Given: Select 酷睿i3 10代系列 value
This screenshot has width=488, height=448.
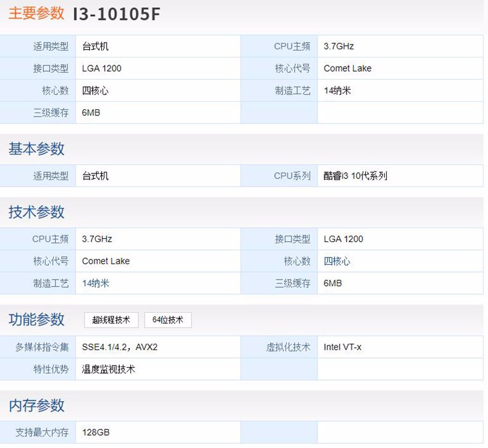Looking at the screenshot, I should (x=355, y=176).
